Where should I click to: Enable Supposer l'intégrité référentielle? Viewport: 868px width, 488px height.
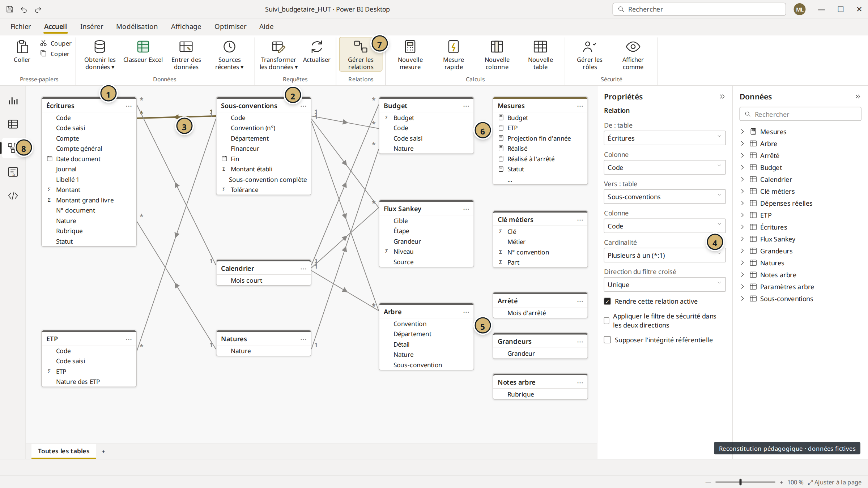tap(607, 340)
